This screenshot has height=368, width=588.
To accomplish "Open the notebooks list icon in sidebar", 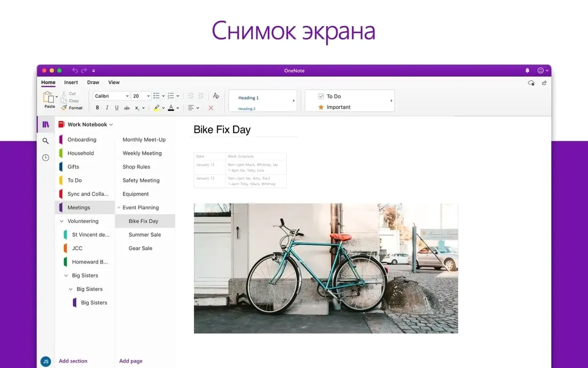I will tap(46, 125).
